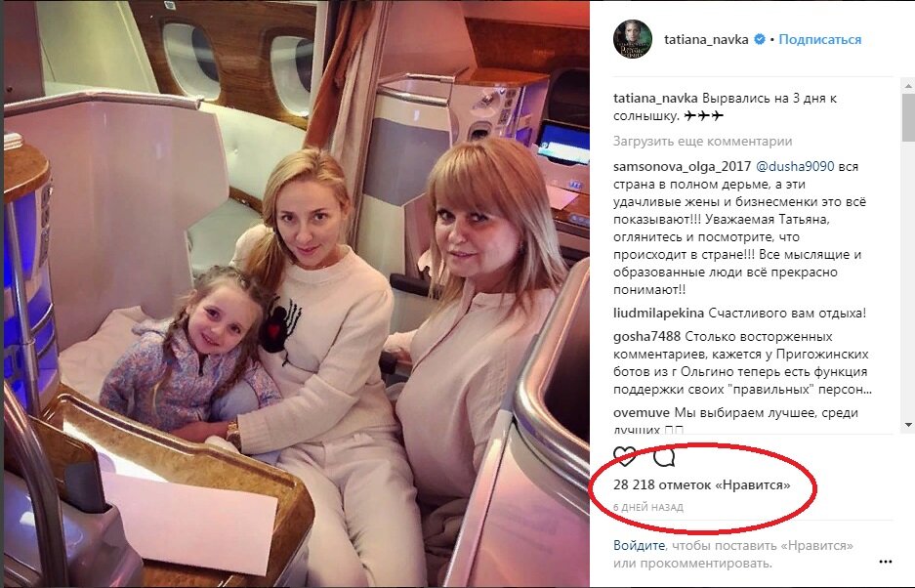Click the airplane cabin photo
This screenshot has width=915, height=588.
click(297, 294)
